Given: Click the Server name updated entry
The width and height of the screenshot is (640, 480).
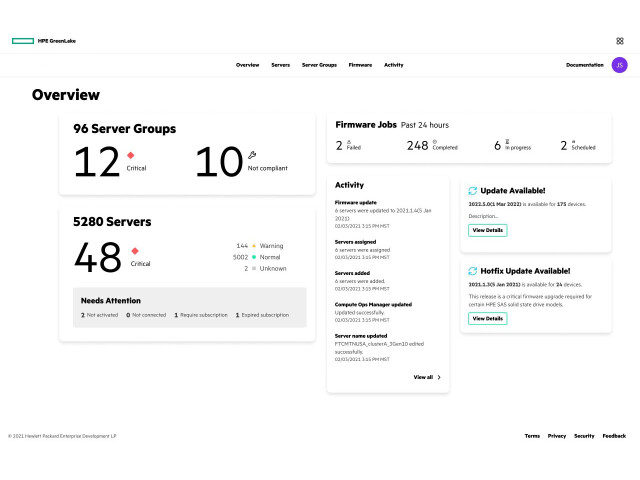Looking at the screenshot, I should coord(379,348).
